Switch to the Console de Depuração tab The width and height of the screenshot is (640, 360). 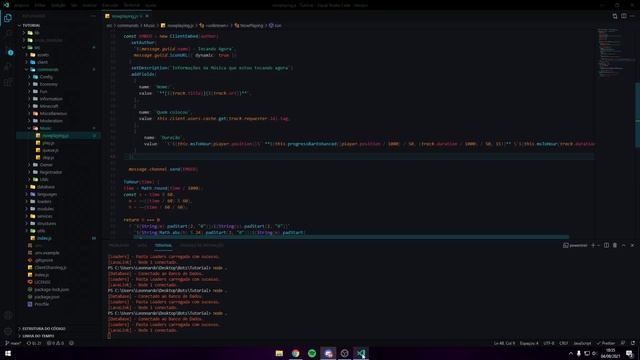tap(202, 245)
